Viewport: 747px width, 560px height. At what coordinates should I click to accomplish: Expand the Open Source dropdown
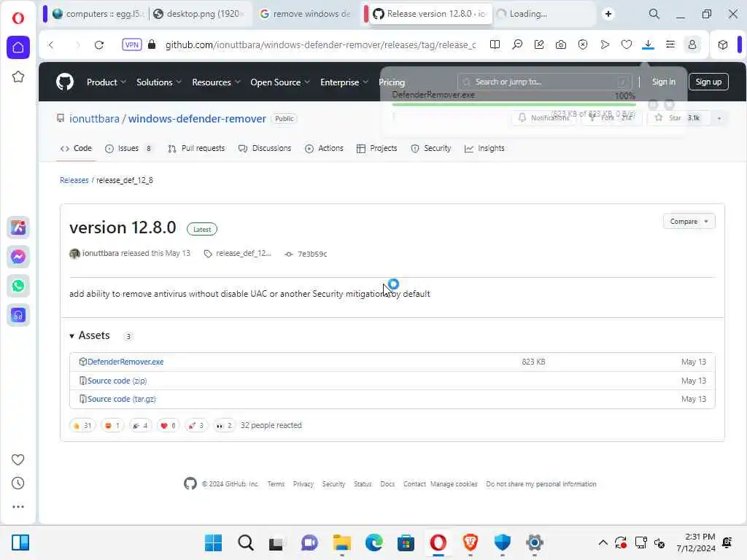[280, 82]
